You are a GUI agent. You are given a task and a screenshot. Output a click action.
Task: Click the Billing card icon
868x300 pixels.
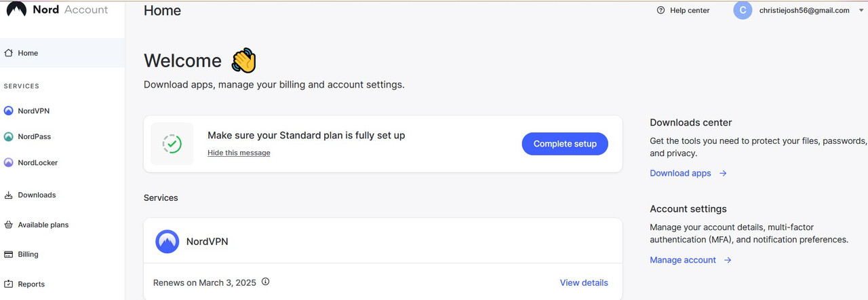pos(9,255)
